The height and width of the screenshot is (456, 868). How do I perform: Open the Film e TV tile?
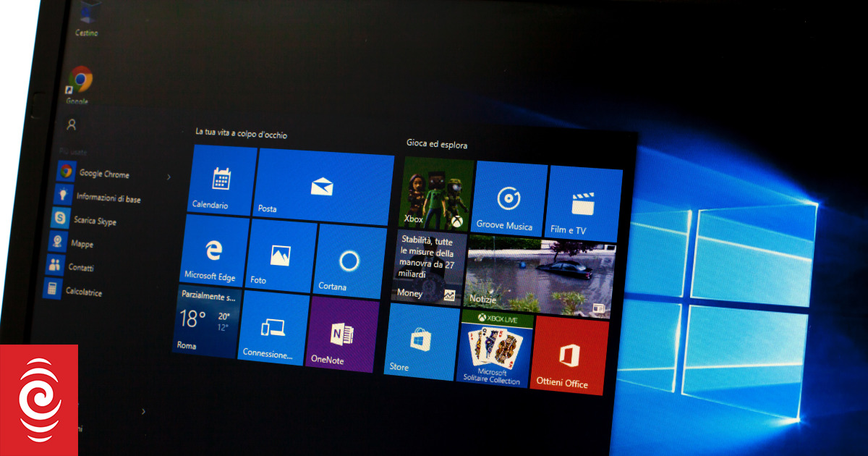[584, 204]
